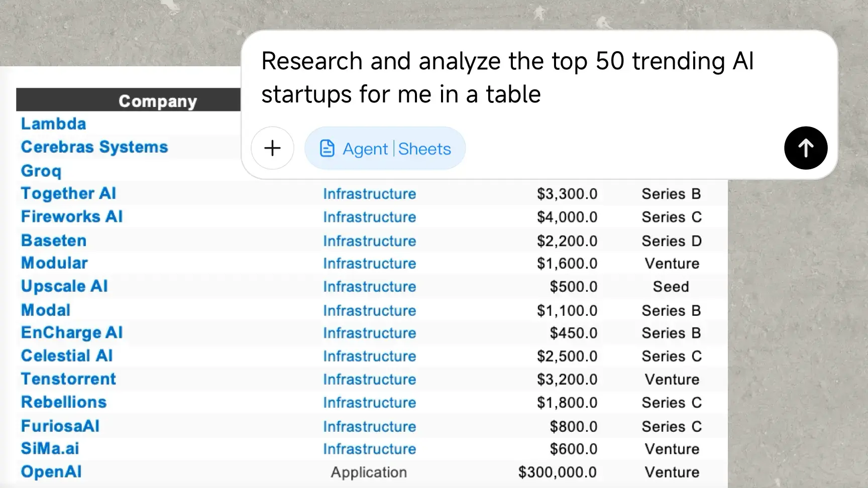Viewport: 868px width, 488px height.
Task: Switch to Agent mode
Action: 365,148
